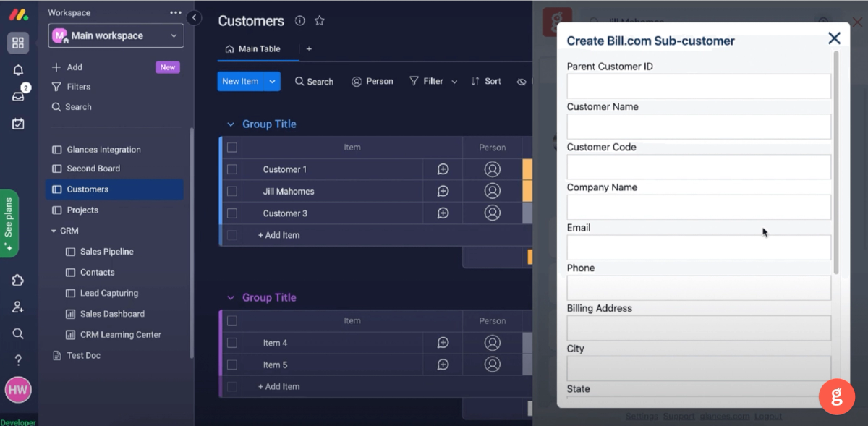The image size is (868, 426).
Task: Select all items in purple group checkbox
Action: click(231, 321)
